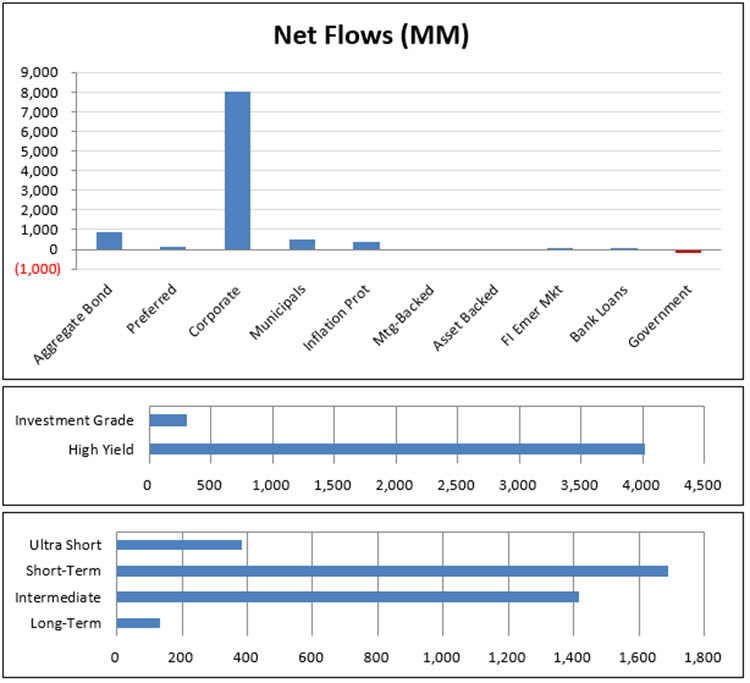Screen dimensions: 750x683
Task: Click the Aggregate Bond bar
Action: [109, 241]
